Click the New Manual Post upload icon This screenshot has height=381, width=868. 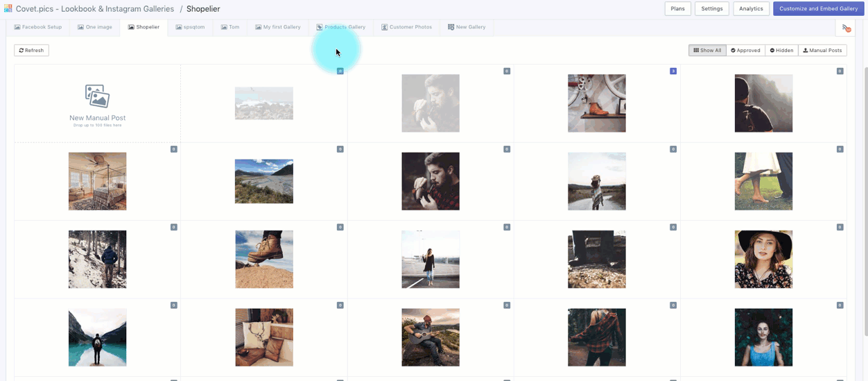click(x=97, y=96)
